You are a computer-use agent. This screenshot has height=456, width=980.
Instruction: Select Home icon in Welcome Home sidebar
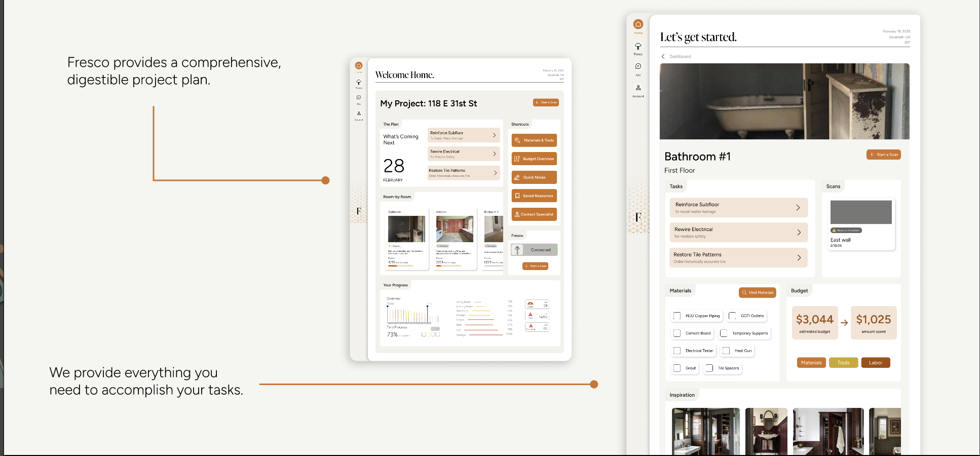coord(359,65)
